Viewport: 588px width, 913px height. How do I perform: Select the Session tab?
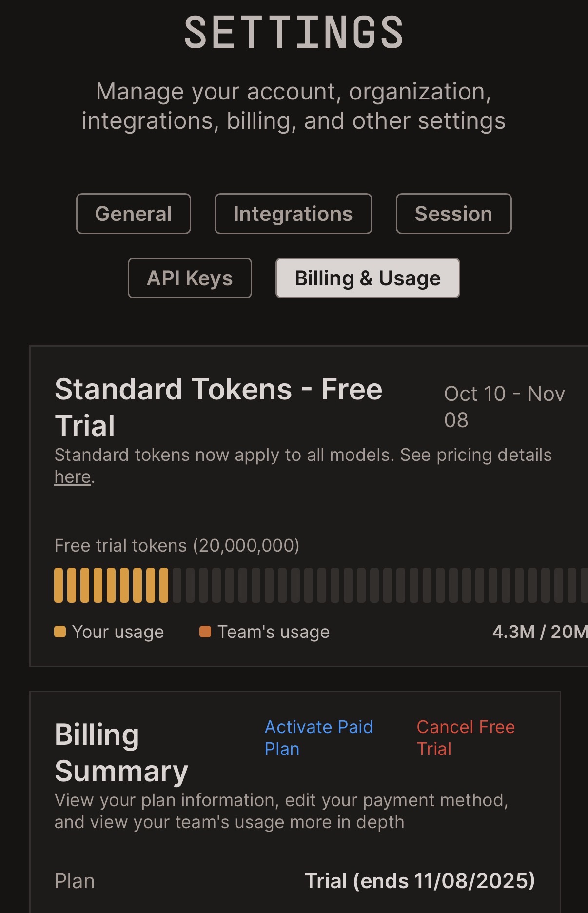453,214
